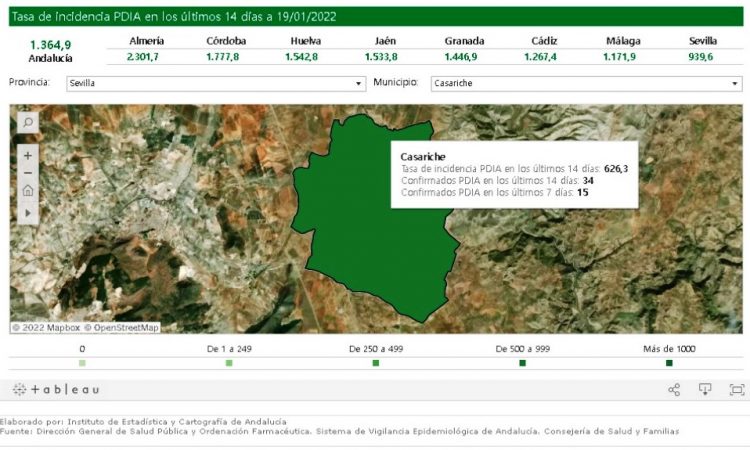This screenshot has height=450, width=750.
Task: Enter full screen mode in Tableau
Action: 736,389
